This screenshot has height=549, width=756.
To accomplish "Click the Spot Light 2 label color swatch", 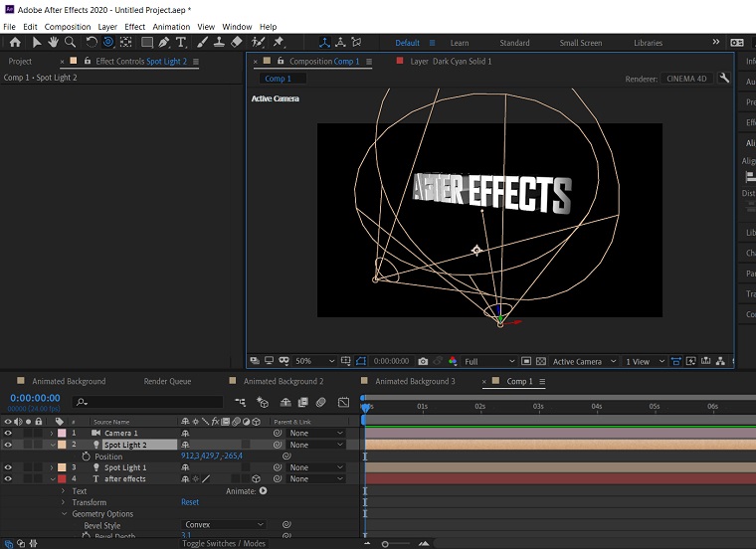I will [60, 445].
